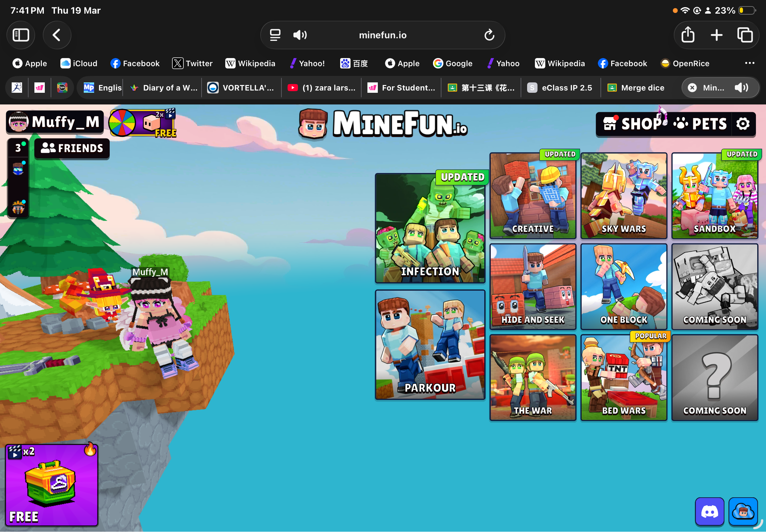
Task: Open the PETS paw menu
Action: [x=700, y=124]
